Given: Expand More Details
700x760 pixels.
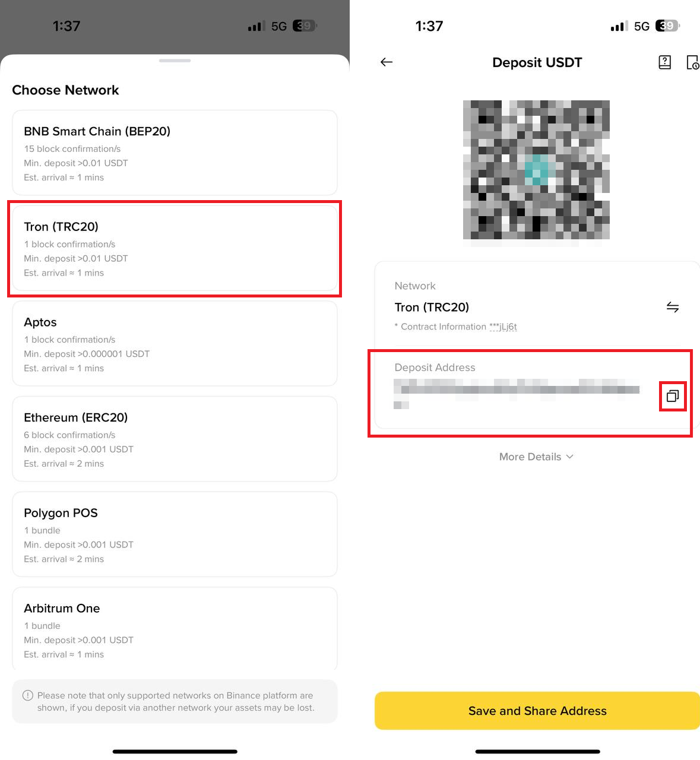Looking at the screenshot, I should [530, 457].
